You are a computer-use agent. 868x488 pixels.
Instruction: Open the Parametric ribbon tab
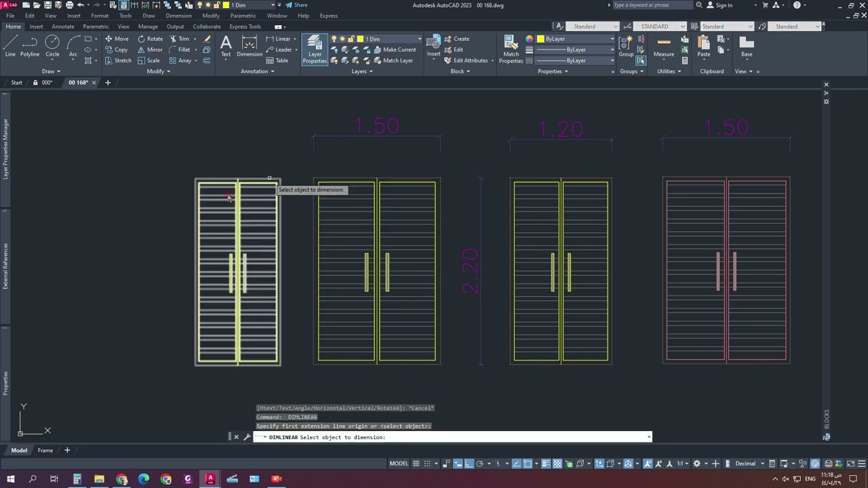coord(96,26)
